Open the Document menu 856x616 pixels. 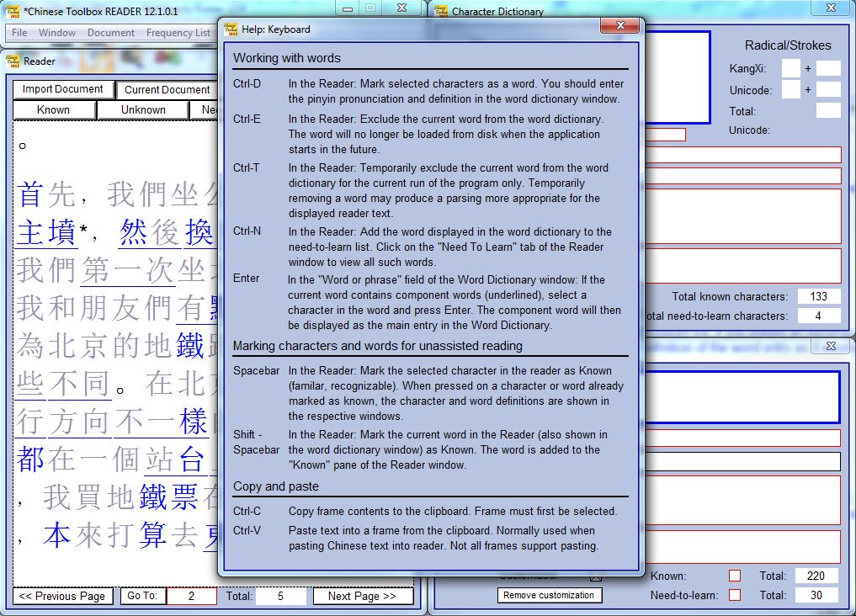tap(111, 33)
